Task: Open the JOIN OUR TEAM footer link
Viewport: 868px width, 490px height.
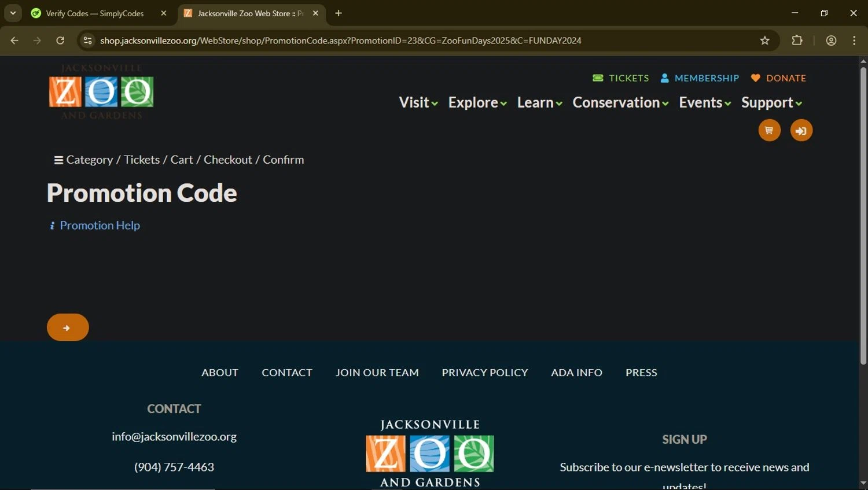Action: pos(377,373)
